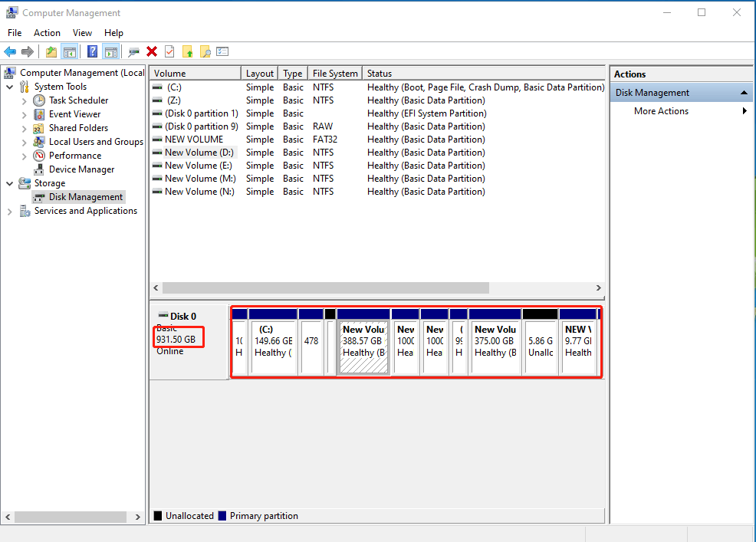756x542 pixels.
Task: Select the 149.66 GB (C:) partition block
Action: [x=273, y=341]
